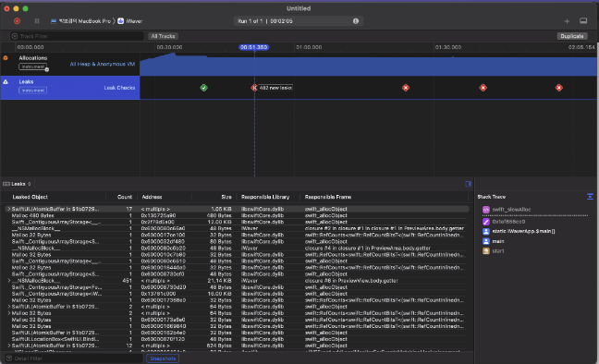
Task: Add an instrument with the plus icon
Action: (x=567, y=21)
